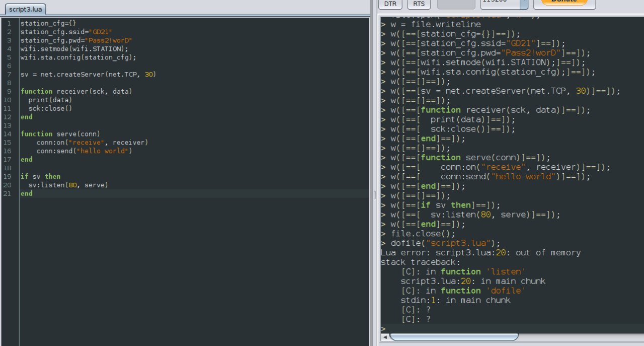Toggle the RTS line button
Image resolution: width=644 pixels, height=346 pixels.
pyautogui.click(x=419, y=4)
